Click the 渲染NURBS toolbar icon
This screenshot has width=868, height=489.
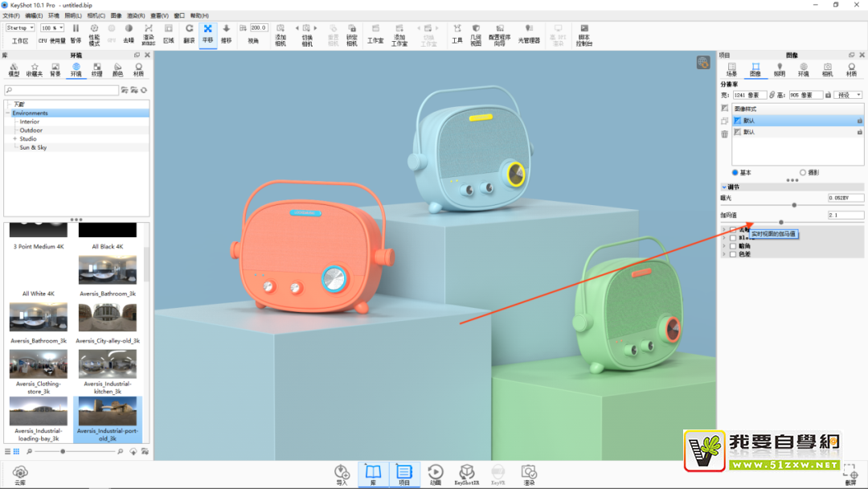pos(149,35)
